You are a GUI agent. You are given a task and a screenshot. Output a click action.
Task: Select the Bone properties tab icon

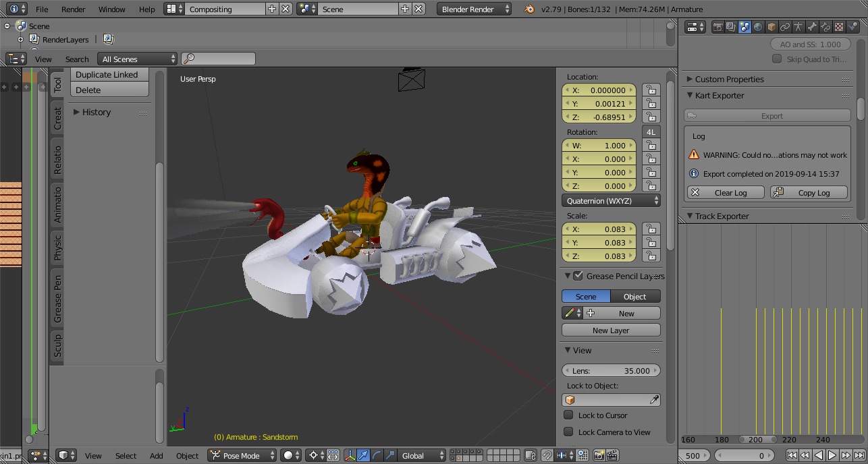coord(812,27)
